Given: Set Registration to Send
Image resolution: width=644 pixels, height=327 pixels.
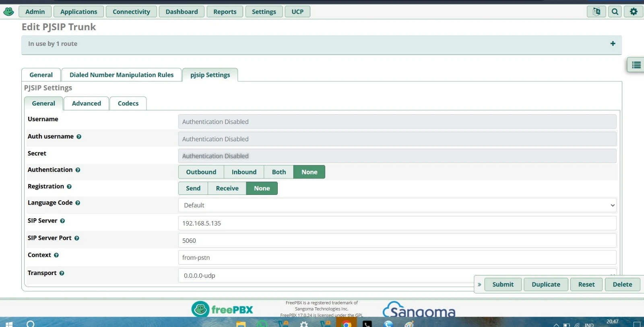Looking at the screenshot, I should point(193,188).
